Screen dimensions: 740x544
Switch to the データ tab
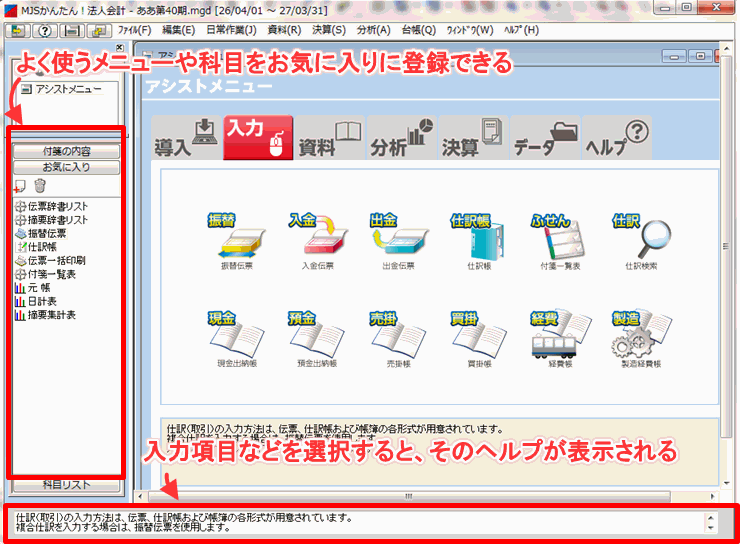[x=545, y=138]
